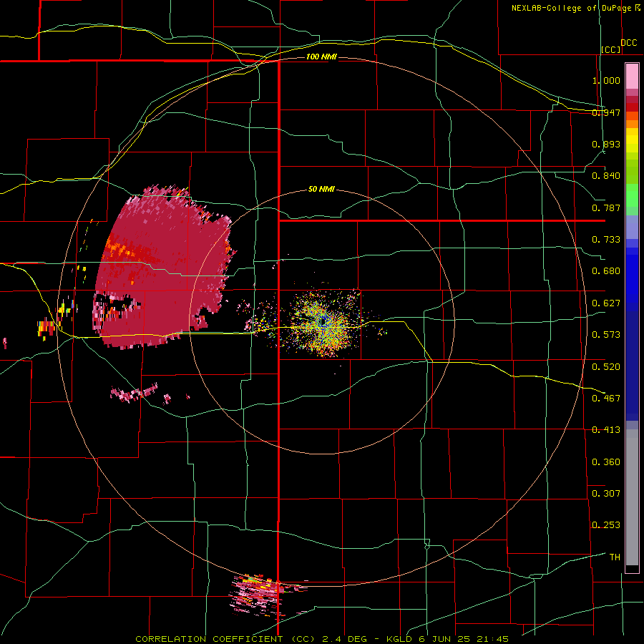This screenshot has height=644, width=644.
Task: Click the 50 NMI range ring label
Action: [321, 189]
